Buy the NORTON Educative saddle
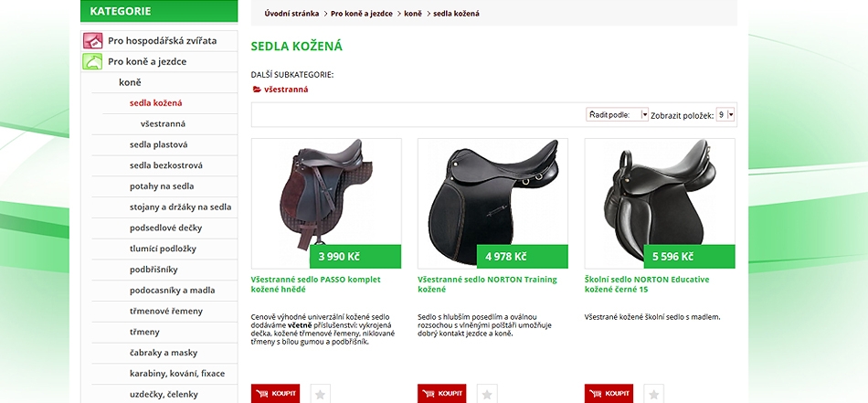This screenshot has width=868, height=403. 609,394
